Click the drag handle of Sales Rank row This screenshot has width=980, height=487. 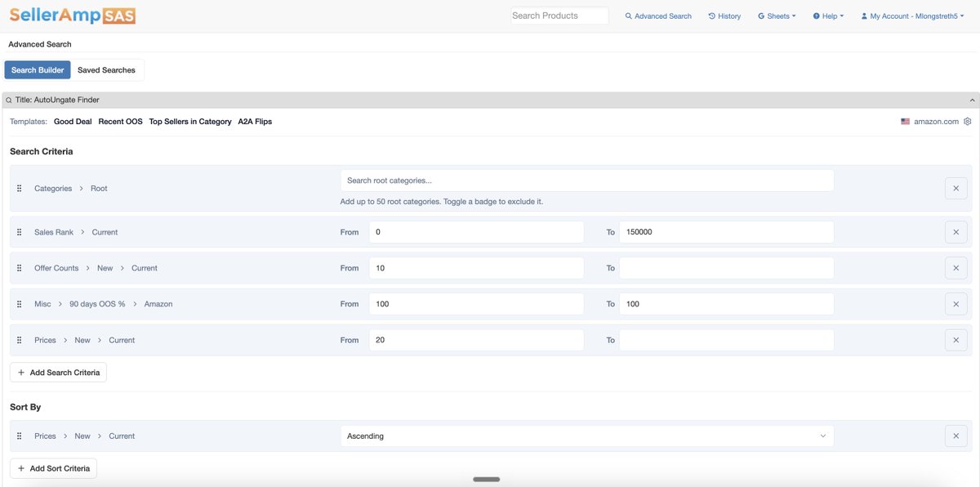20,232
